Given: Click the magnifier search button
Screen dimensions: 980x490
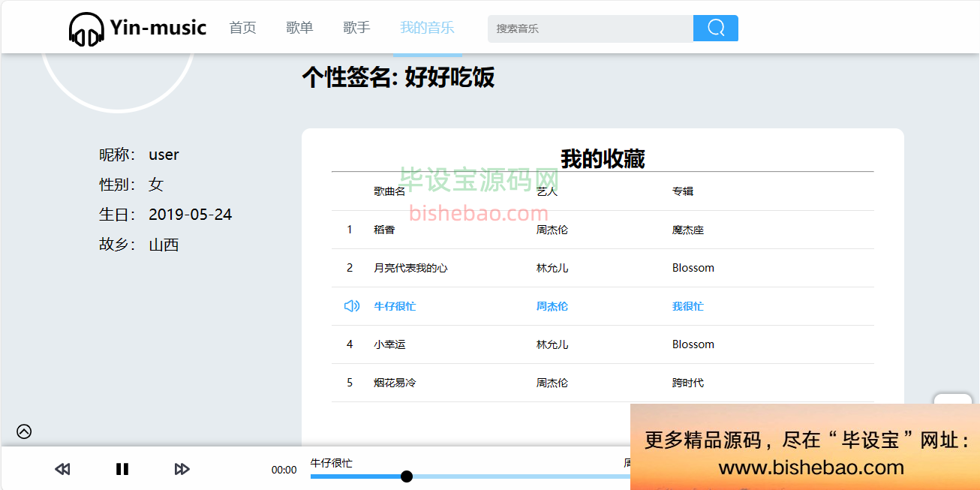Looking at the screenshot, I should coord(715,29).
